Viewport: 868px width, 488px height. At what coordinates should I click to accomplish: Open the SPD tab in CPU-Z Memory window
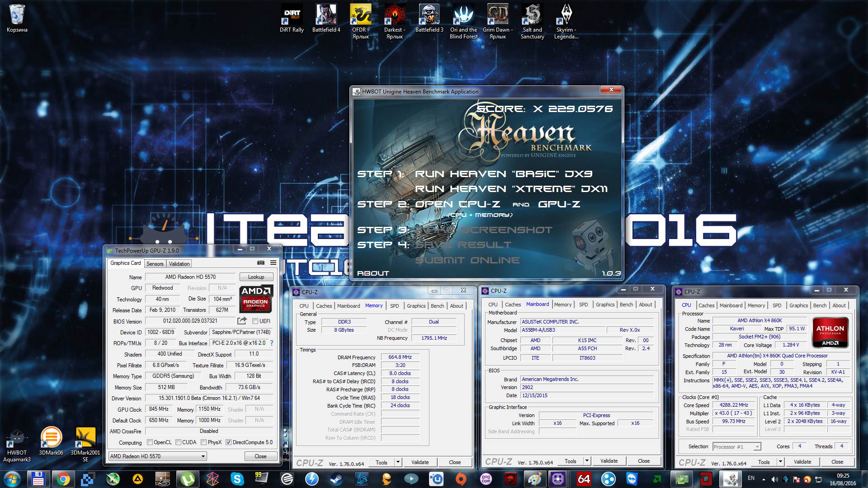(x=395, y=306)
